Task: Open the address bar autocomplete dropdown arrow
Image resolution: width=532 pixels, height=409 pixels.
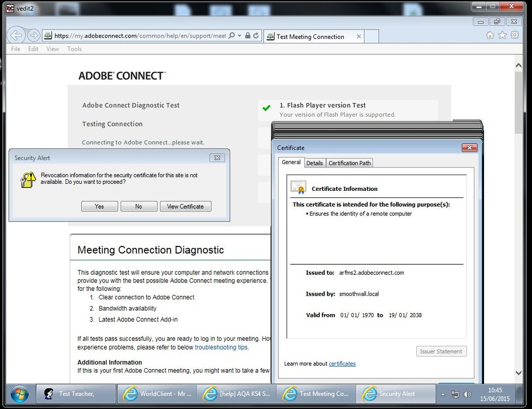Action: pyautogui.click(x=239, y=35)
